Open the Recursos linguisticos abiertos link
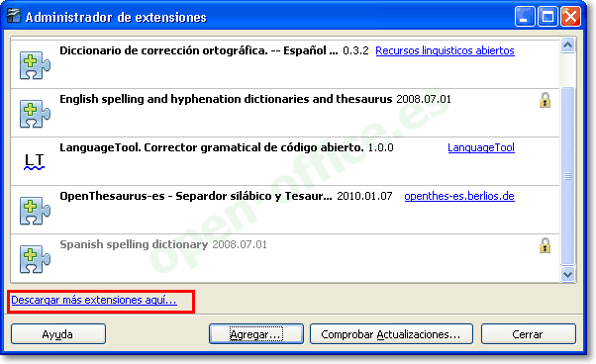This screenshot has height=364, width=596. [x=445, y=50]
